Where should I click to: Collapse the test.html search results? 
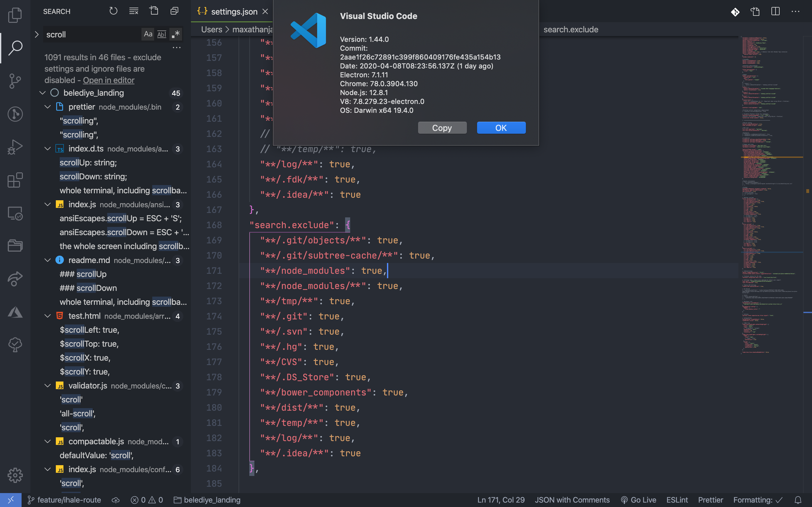click(47, 316)
